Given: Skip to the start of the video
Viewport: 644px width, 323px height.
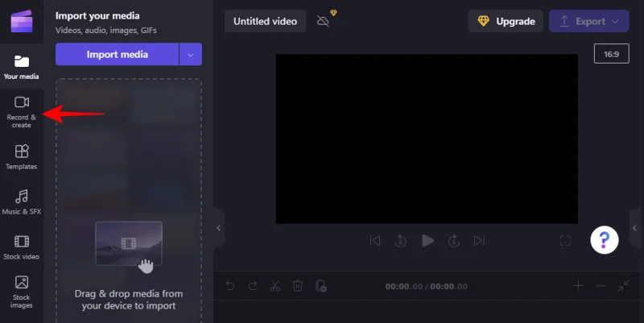Looking at the screenshot, I should [x=375, y=240].
